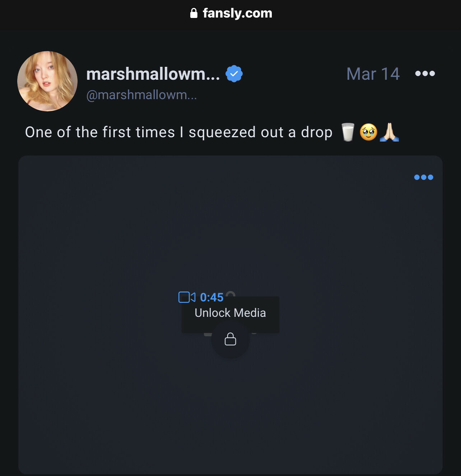This screenshot has height=476, width=461.
Task: Click the loading spinner near the duration
Action: tap(230, 294)
